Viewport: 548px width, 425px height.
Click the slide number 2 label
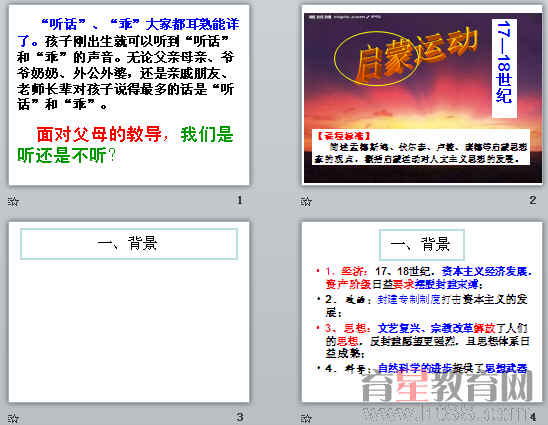click(x=532, y=200)
